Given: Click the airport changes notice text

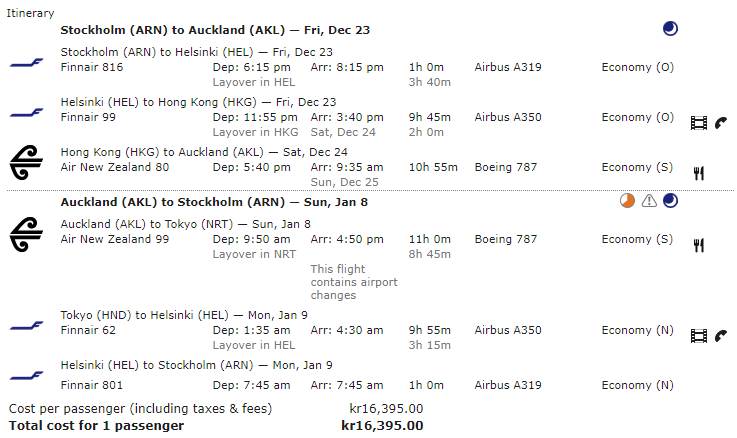Looking at the screenshot, I should (353, 282).
